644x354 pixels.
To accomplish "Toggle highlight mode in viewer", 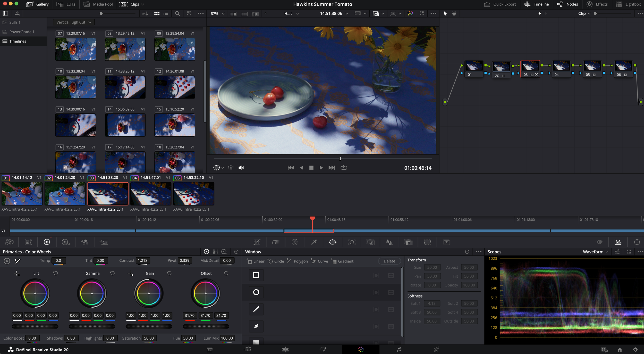I will pyautogui.click(x=255, y=14).
